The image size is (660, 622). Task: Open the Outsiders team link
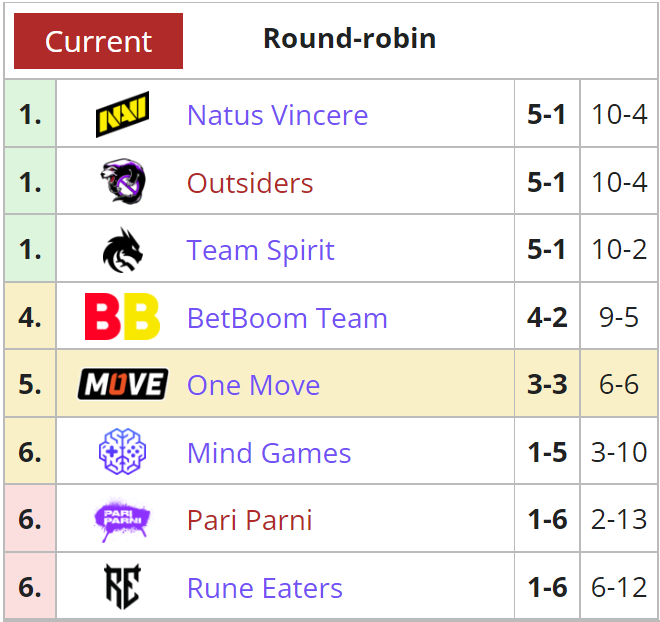250,183
